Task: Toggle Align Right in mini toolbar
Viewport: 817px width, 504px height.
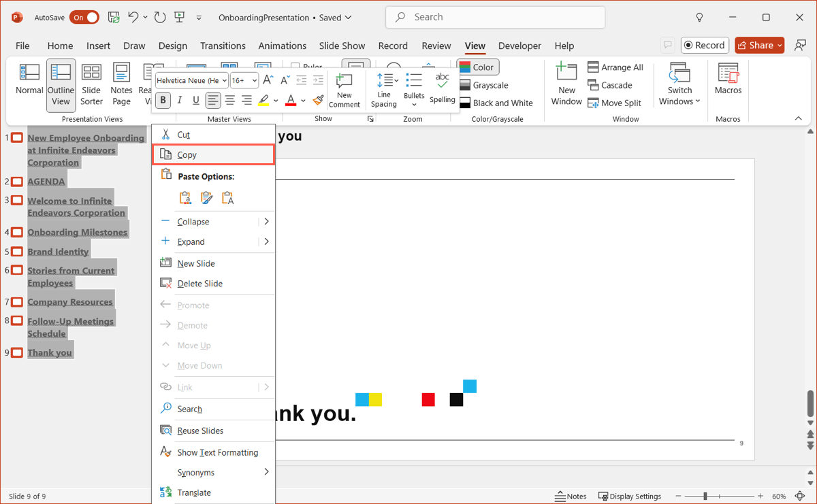Action: tap(246, 100)
